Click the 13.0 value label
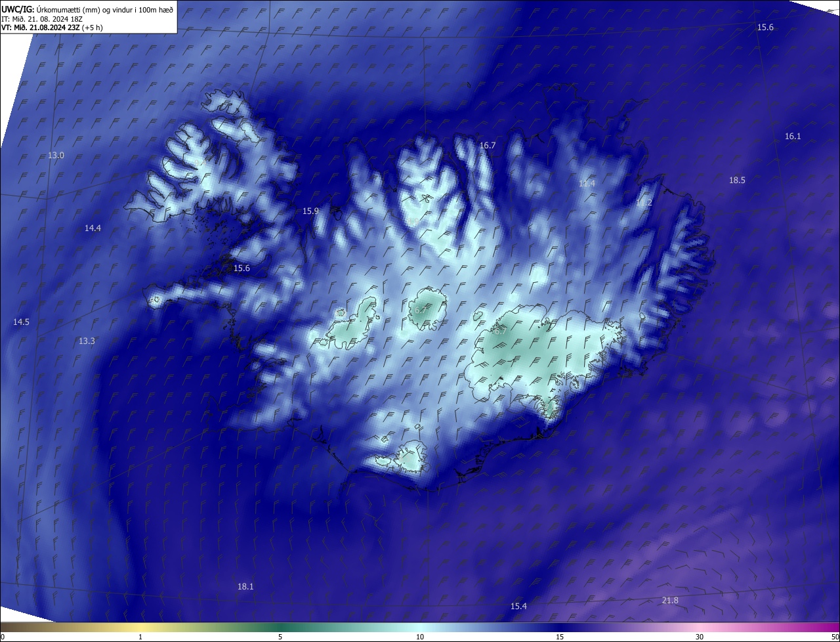840x642 pixels. (x=56, y=156)
